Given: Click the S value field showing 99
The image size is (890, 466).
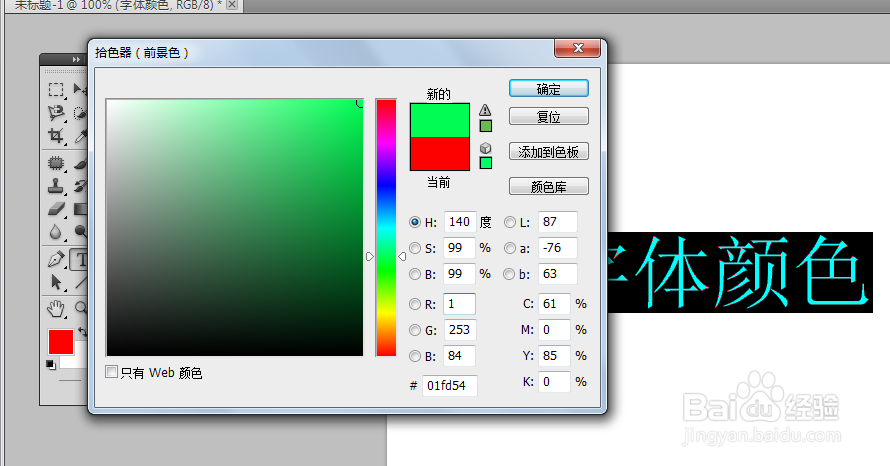Looking at the screenshot, I should [459, 248].
